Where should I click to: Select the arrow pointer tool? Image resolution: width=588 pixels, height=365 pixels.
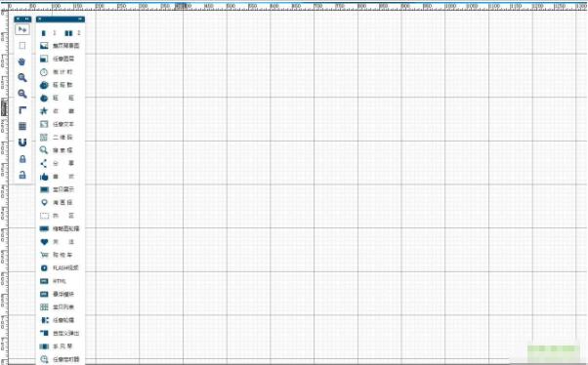22,29
